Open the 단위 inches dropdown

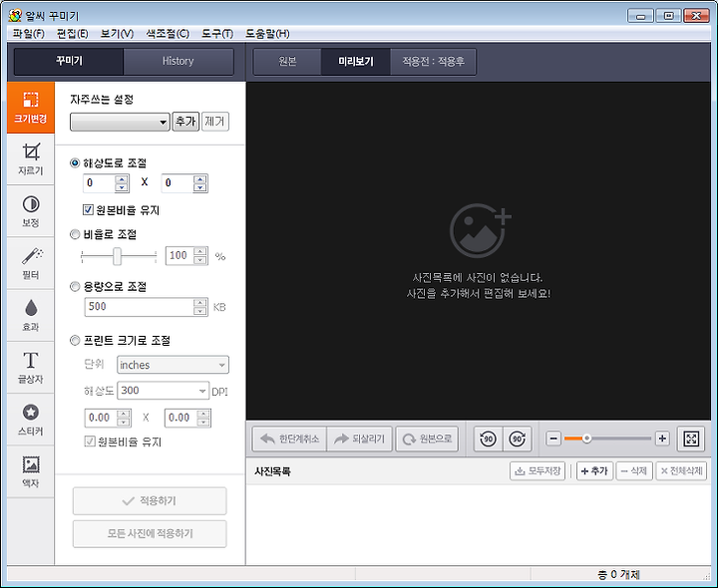point(174,365)
